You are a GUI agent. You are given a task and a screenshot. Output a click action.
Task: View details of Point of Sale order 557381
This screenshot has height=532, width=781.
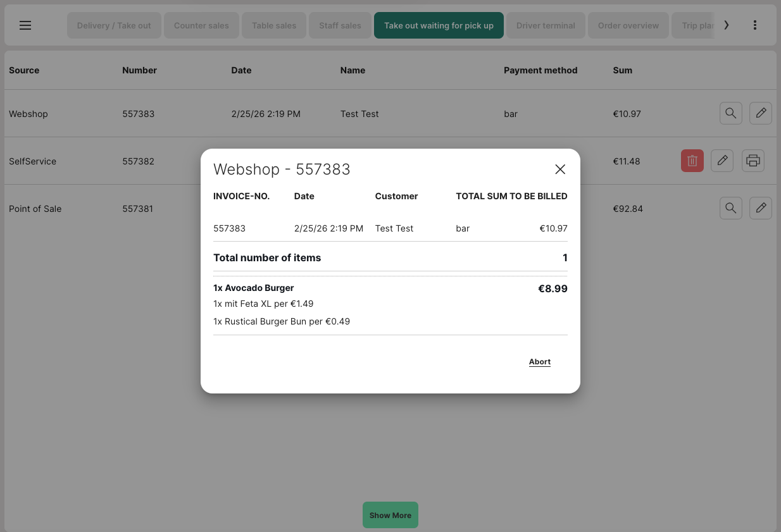(x=730, y=208)
